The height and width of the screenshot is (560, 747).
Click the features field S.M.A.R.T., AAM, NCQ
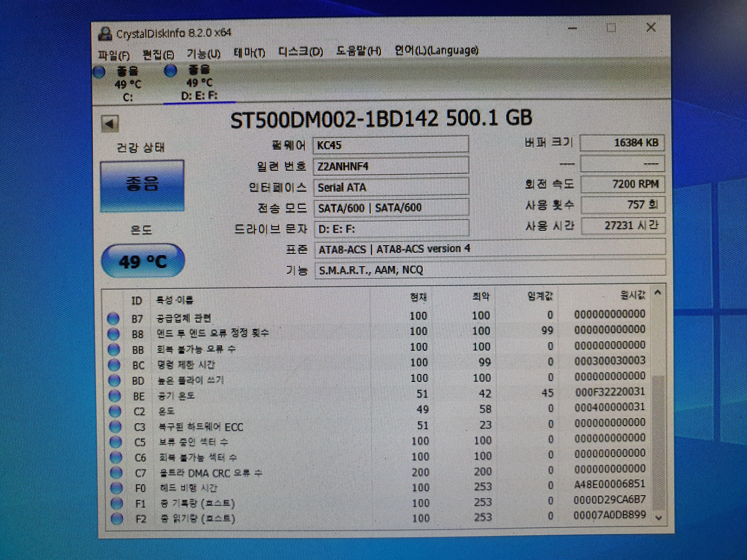coord(490,269)
